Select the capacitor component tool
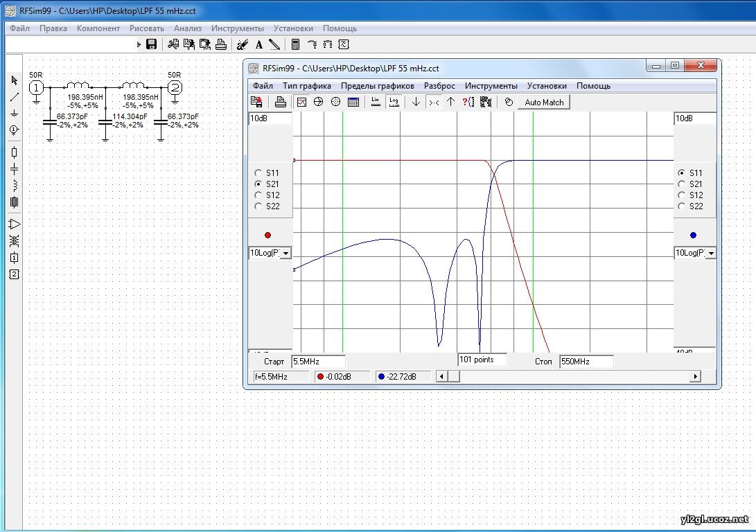This screenshot has height=532, width=756. point(14,169)
